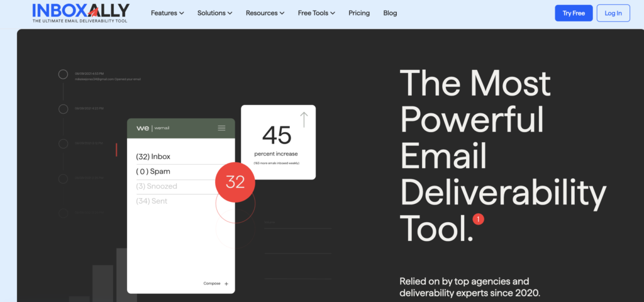
Task: Click the red 1 notification badge
Action: tap(478, 220)
